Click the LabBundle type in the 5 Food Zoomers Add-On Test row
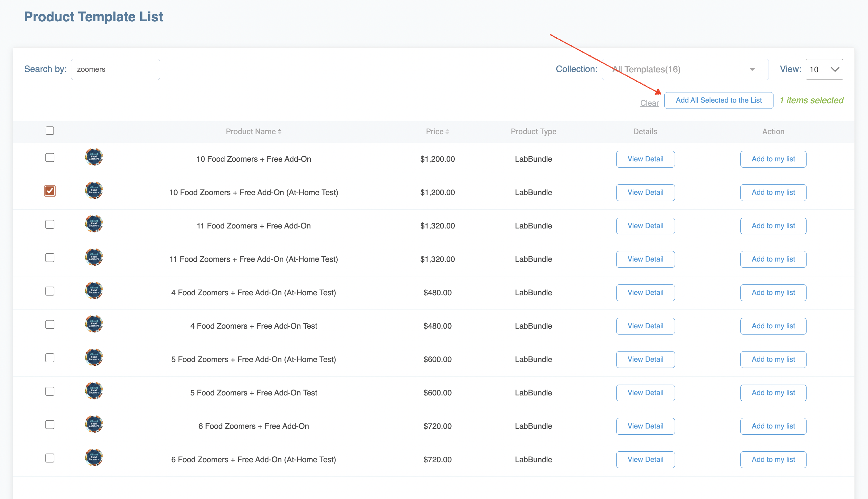 pos(533,393)
